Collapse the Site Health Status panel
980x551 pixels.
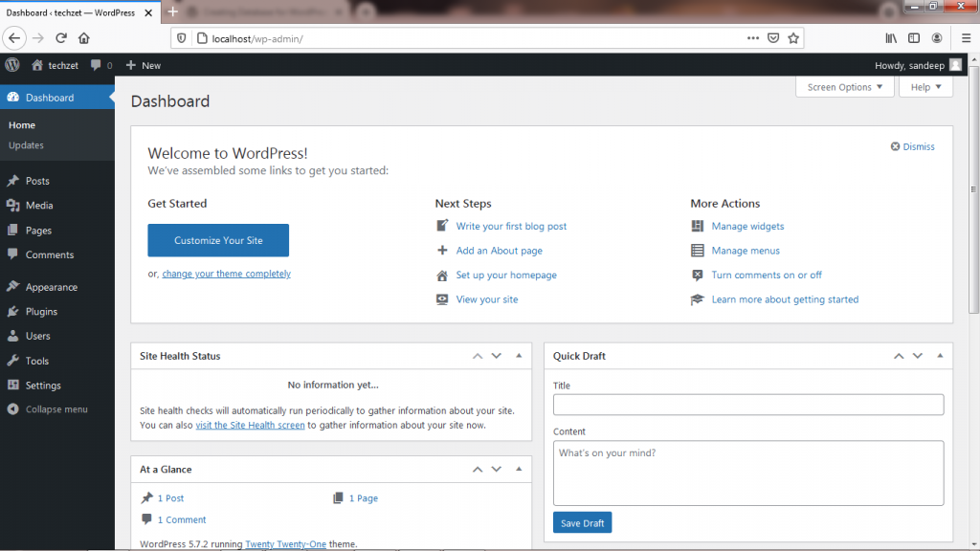point(519,356)
